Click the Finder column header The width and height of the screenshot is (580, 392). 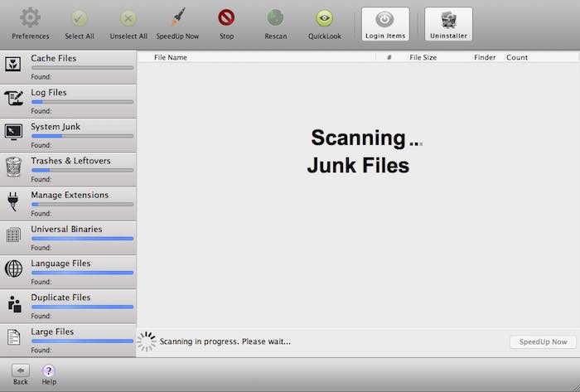tap(485, 57)
